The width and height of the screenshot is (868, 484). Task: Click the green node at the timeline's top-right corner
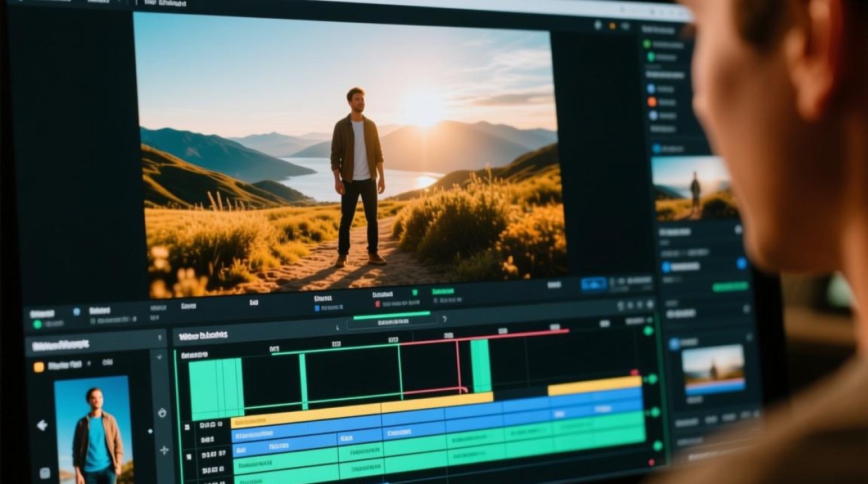click(648, 330)
